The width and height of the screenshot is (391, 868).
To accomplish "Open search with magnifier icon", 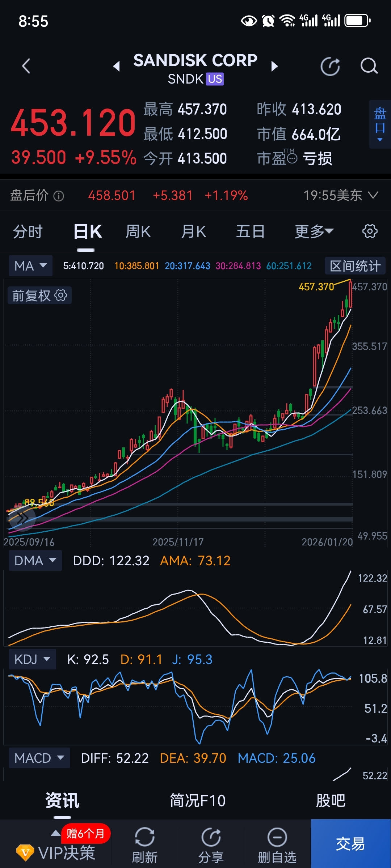I will coord(369,66).
